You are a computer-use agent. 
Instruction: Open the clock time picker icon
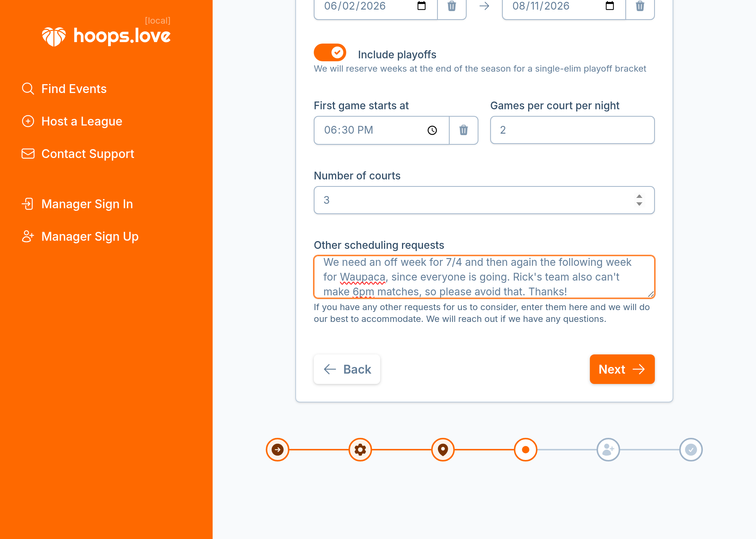pos(432,130)
